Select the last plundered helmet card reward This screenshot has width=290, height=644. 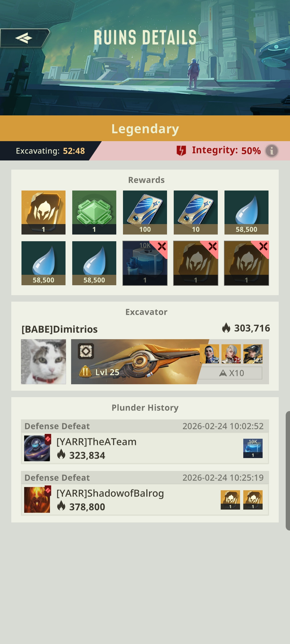[x=247, y=263]
